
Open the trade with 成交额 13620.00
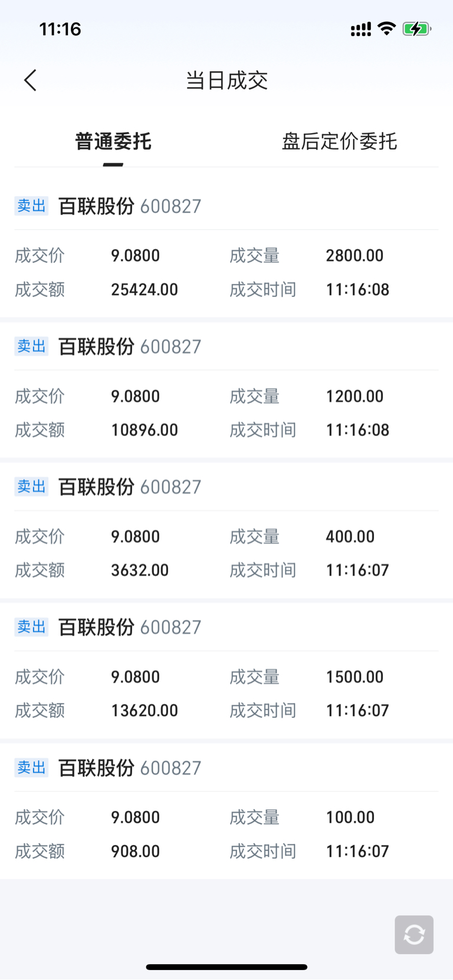[226, 671]
